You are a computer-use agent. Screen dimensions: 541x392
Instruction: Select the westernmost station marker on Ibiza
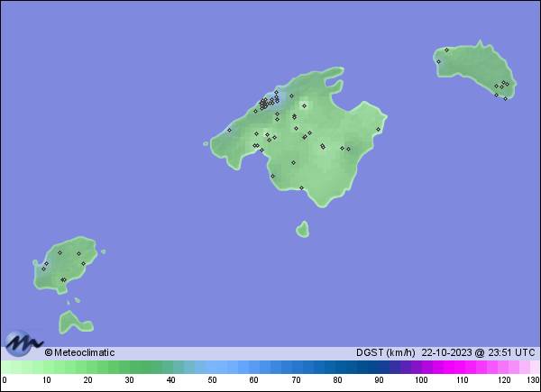tap(43, 269)
